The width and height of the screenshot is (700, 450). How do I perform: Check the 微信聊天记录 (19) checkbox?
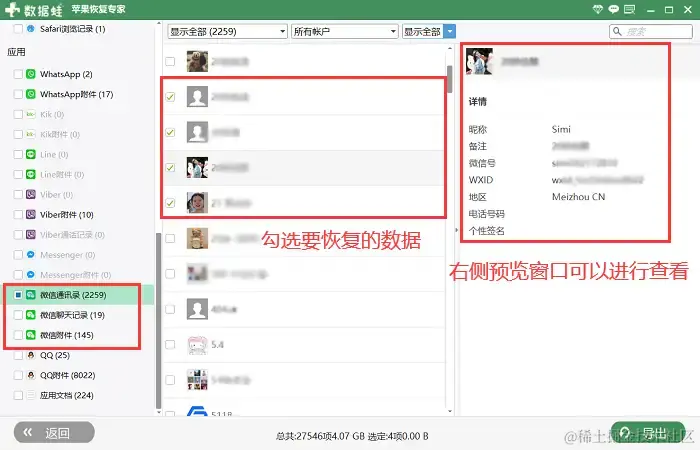pos(18,315)
